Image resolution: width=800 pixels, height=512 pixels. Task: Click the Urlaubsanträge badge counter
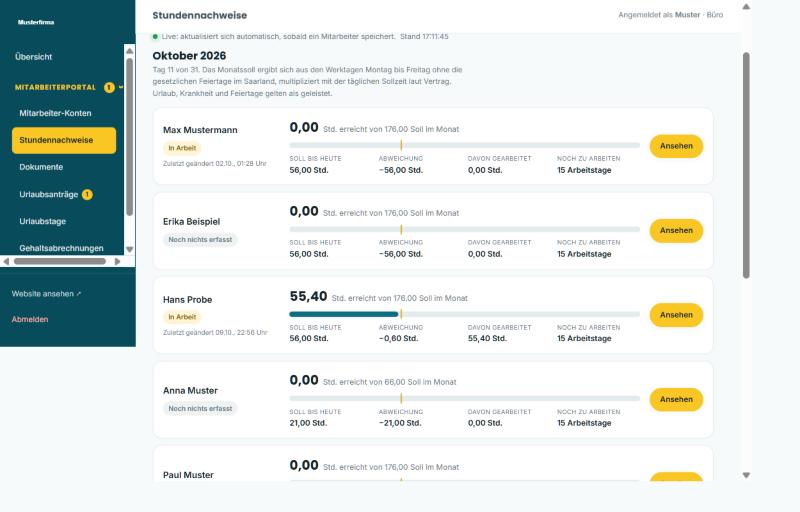pyautogui.click(x=87, y=194)
